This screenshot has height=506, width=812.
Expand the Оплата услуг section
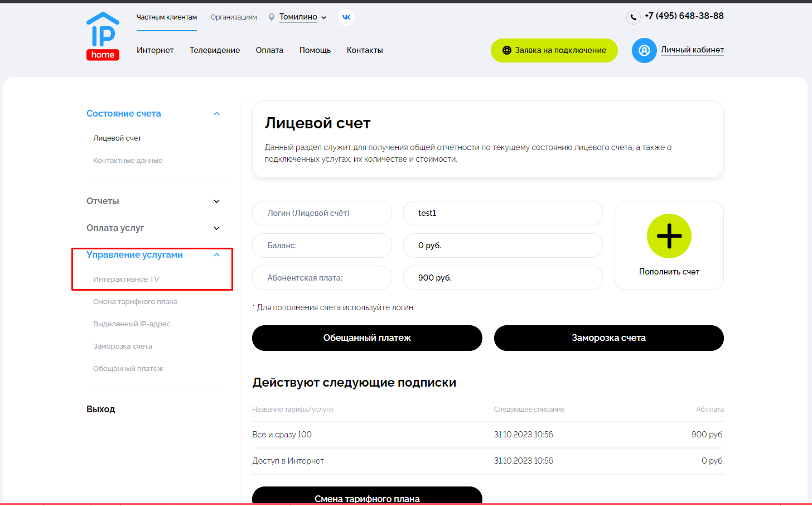point(216,228)
